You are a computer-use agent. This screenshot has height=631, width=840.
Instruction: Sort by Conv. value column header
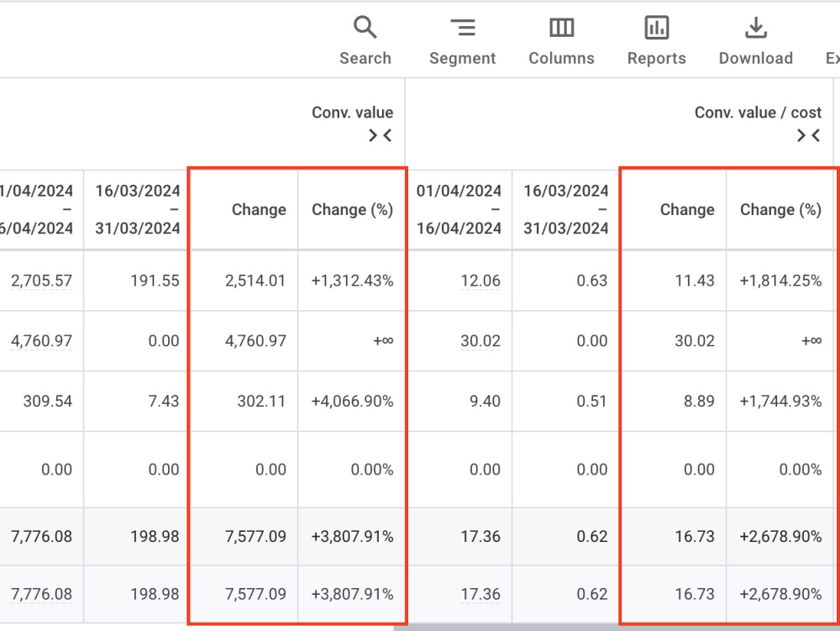click(x=353, y=113)
